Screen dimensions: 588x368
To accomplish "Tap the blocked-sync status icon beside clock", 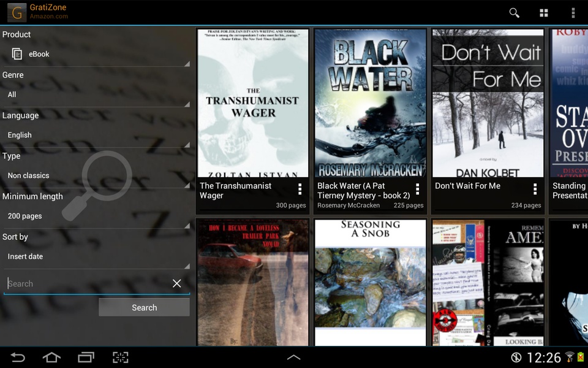I will point(516,357).
